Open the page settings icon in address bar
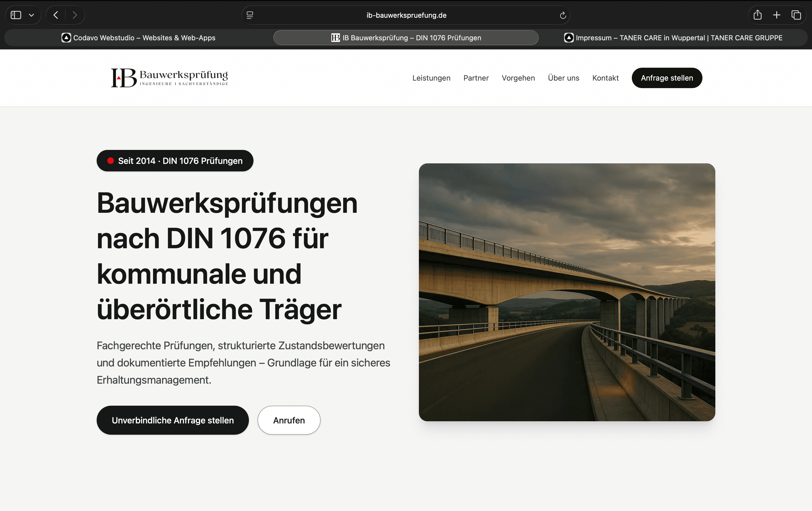Screen dimensions: 812x511 (250, 15)
